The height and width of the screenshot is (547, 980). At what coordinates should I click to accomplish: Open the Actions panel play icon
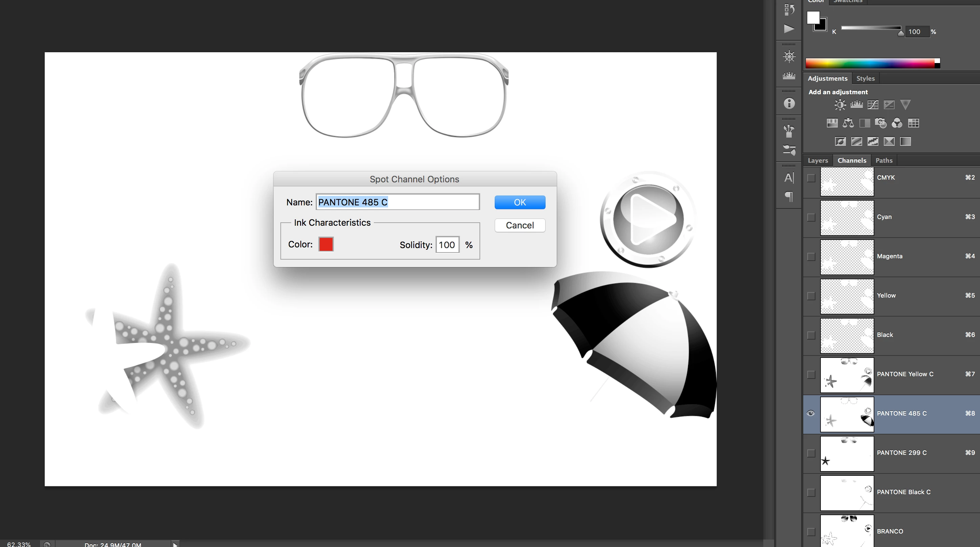point(789,29)
